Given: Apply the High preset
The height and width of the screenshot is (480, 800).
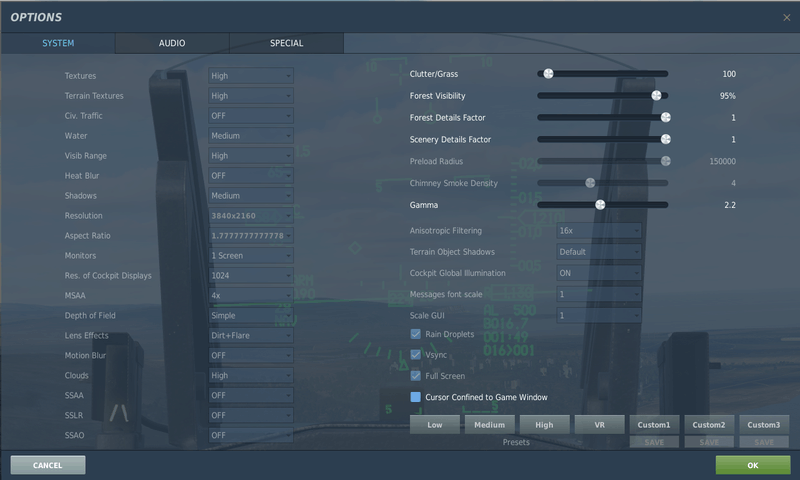Looking at the screenshot, I should pos(544,424).
